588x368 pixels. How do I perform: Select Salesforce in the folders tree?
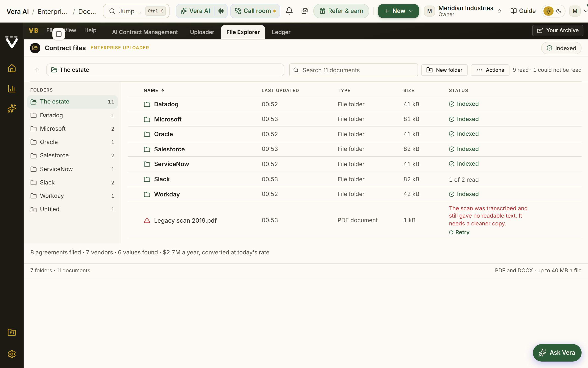[72, 155]
